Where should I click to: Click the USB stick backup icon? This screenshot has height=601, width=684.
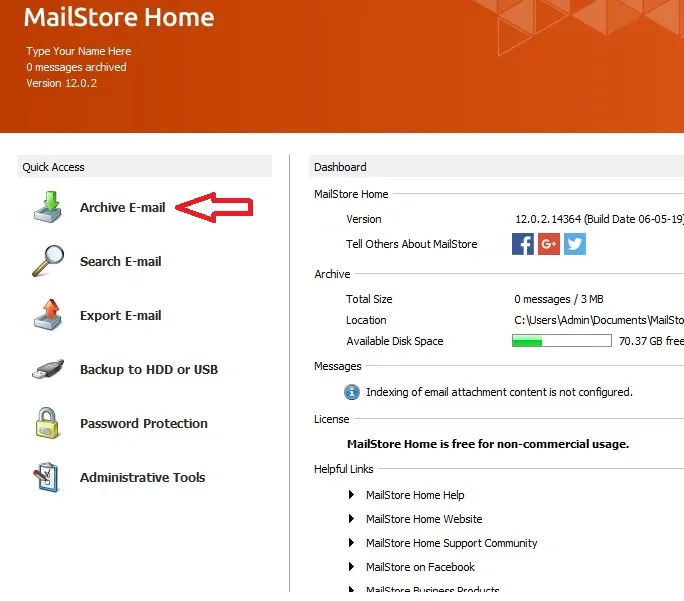pyautogui.click(x=48, y=369)
